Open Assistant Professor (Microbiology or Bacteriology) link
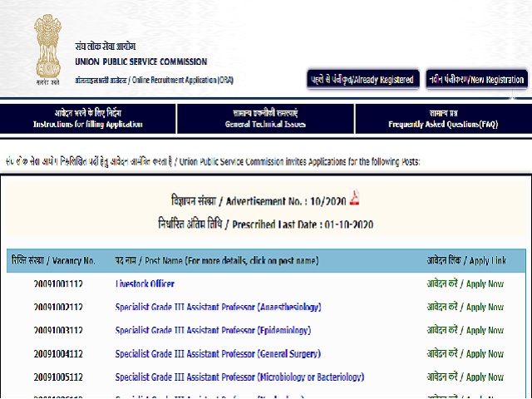The image size is (532, 399). click(x=239, y=377)
